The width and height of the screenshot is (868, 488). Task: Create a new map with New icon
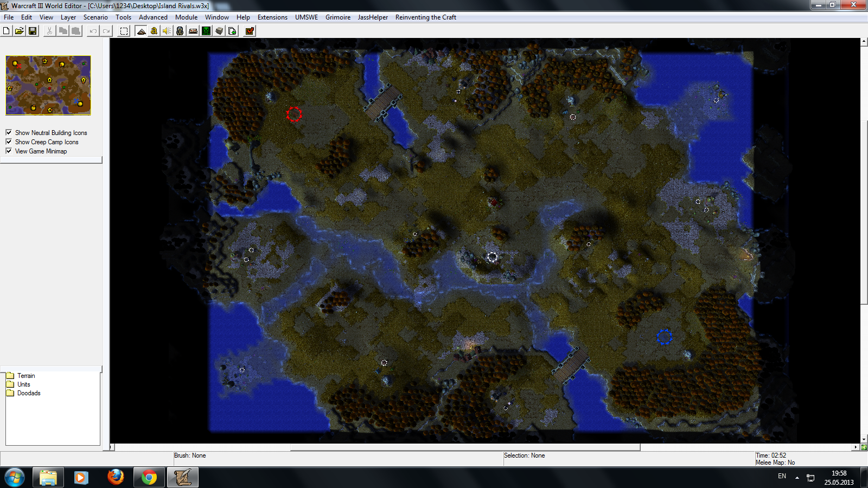click(x=7, y=31)
